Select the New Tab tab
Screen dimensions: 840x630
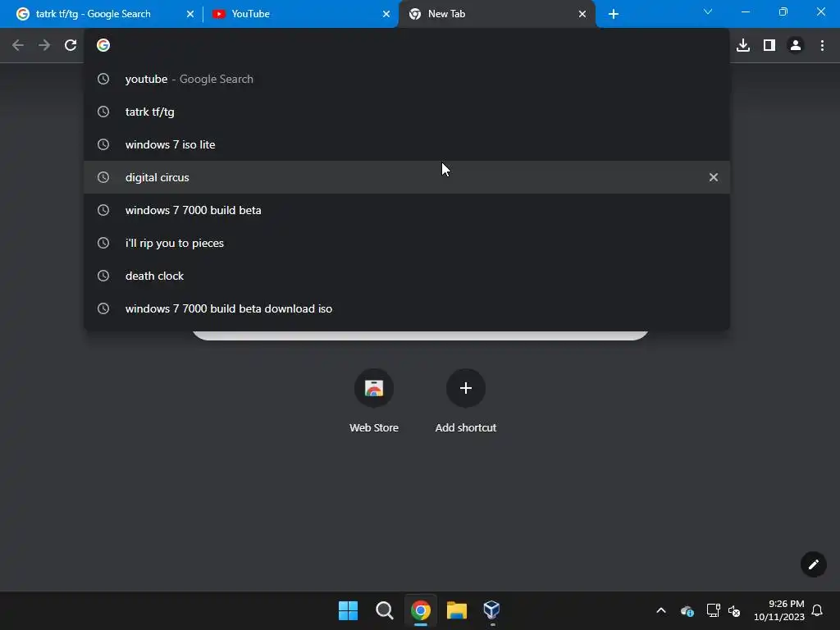coord(496,14)
